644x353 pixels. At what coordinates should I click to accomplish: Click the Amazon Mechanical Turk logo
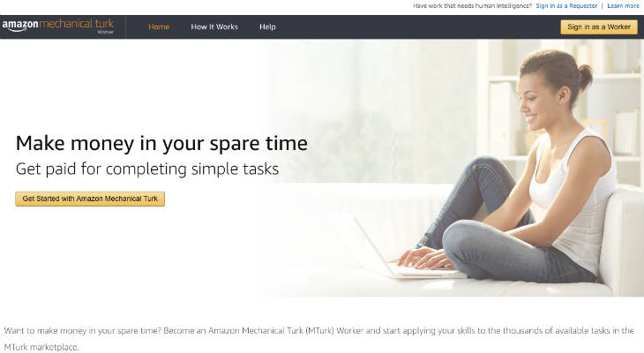click(58, 26)
